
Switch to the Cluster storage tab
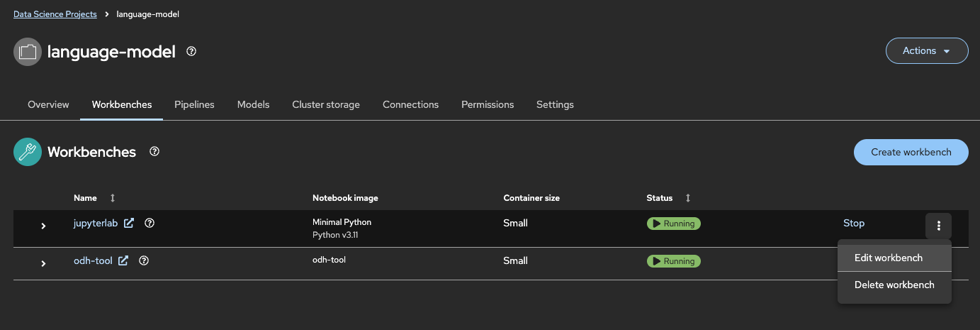pos(326,104)
